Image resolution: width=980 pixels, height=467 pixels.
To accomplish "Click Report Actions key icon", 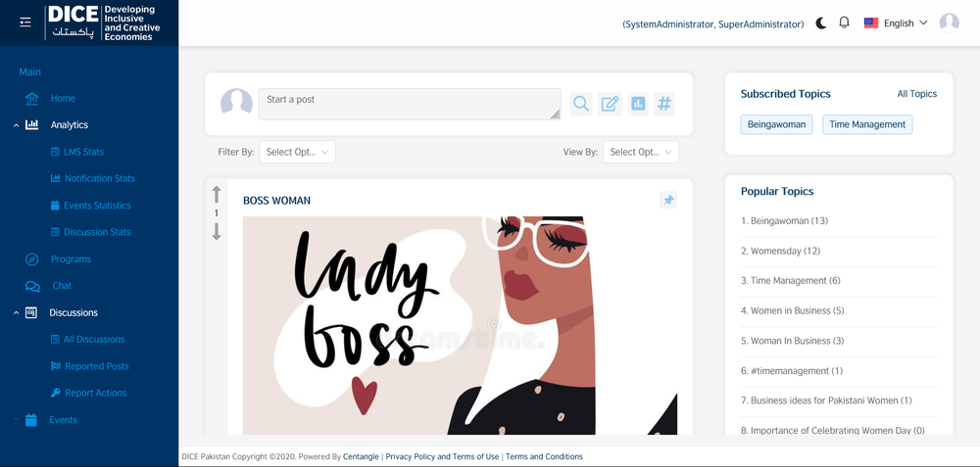I will tap(55, 394).
